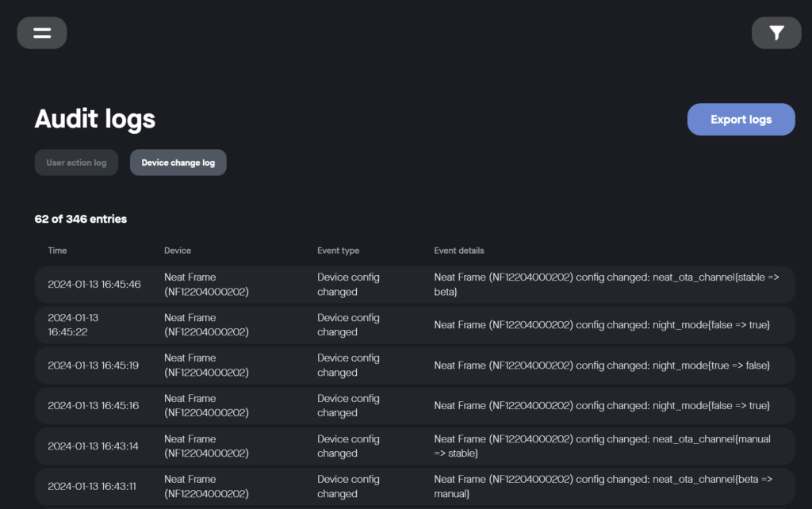
Task: Switch to the User action log tab
Action: pyautogui.click(x=76, y=163)
